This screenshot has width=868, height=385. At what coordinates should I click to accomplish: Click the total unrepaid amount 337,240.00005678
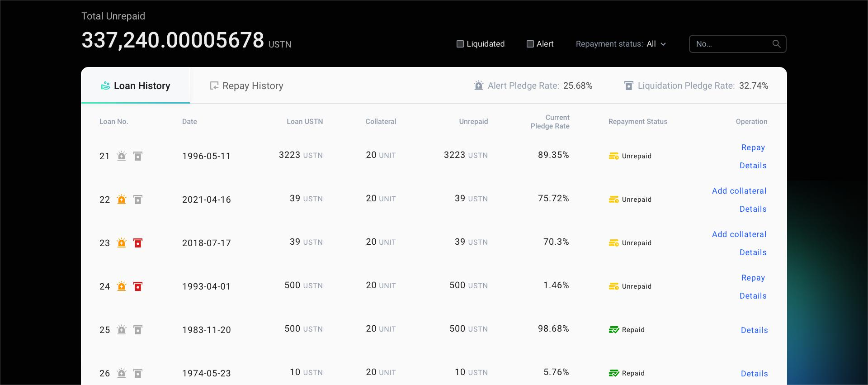(173, 40)
